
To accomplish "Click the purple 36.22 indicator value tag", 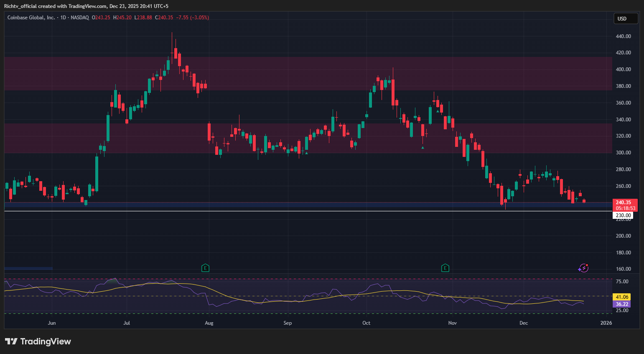I will [621, 304].
